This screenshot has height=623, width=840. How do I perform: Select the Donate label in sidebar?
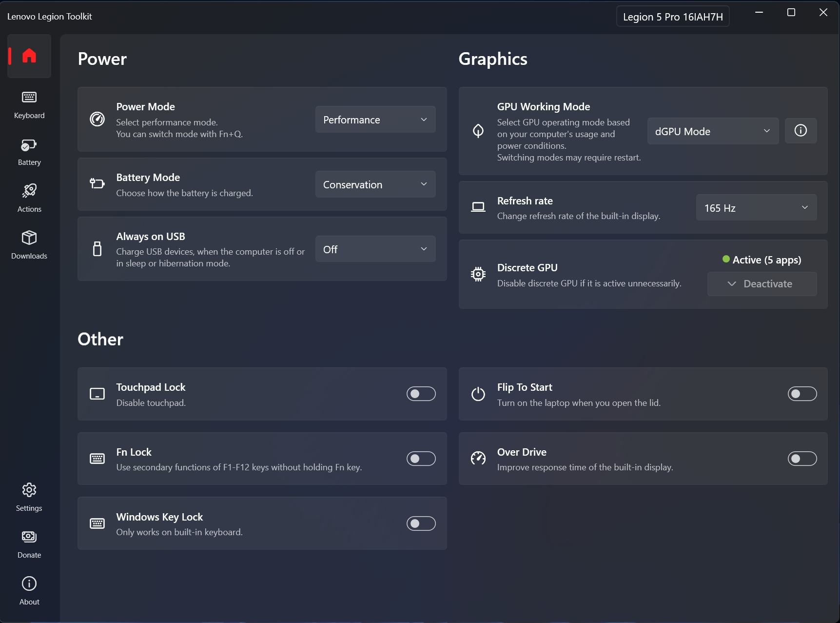tap(29, 555)
